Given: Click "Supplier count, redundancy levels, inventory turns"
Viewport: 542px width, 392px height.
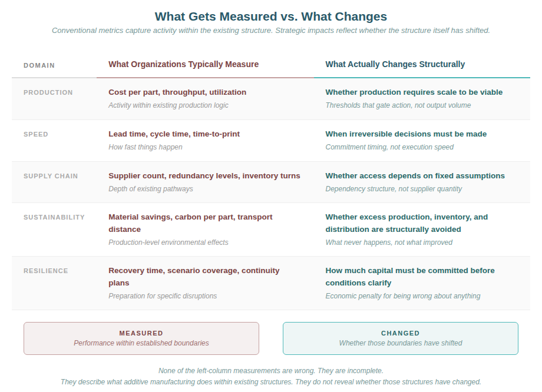Looking at the screenshot, I should [204, 176].
